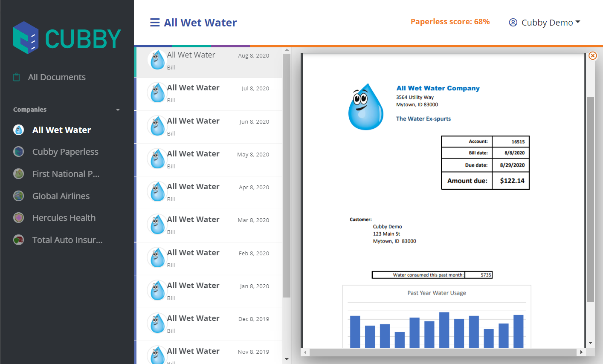This screenshot has width=603, height=364.
Task: Click the $122.14 amount due value
Action: pos(512,181)
